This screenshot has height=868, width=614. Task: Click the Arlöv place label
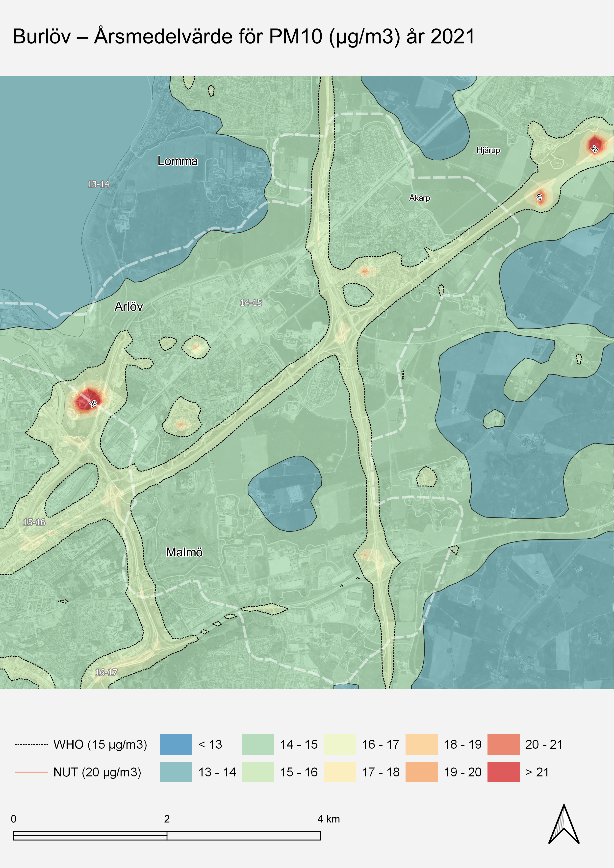pyautogui.click(x=128, y=307)
